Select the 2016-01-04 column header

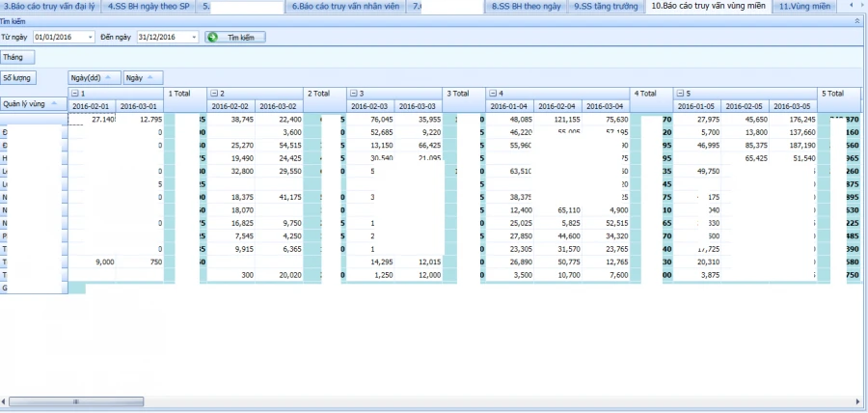(x=509, y=106)
